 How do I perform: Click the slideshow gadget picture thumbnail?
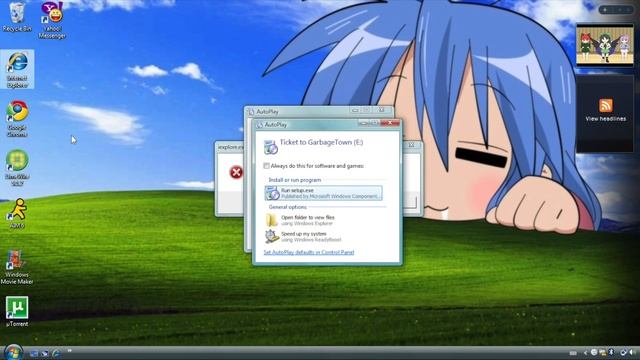pos(604,45)
